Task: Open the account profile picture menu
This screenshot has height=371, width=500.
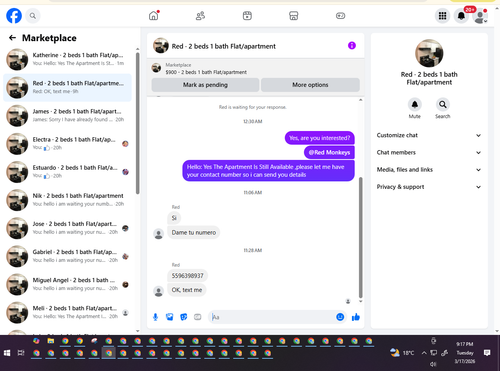Action: pyautogui.click(x=480, y=16)
